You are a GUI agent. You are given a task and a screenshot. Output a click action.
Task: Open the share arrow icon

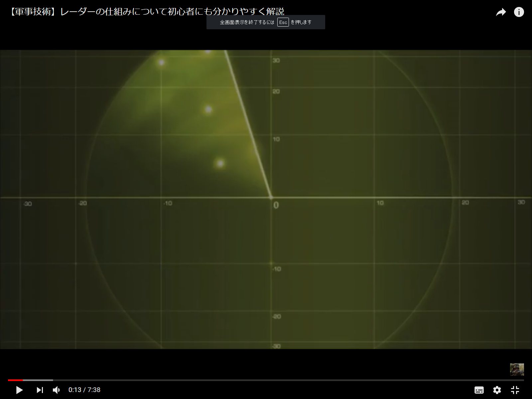coord(501,12)
